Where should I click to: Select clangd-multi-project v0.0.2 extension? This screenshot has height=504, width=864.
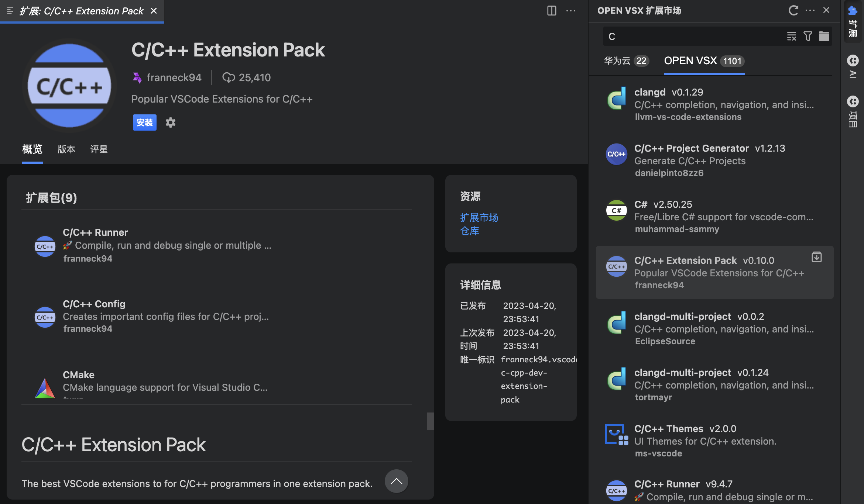(x=714, y=329)
